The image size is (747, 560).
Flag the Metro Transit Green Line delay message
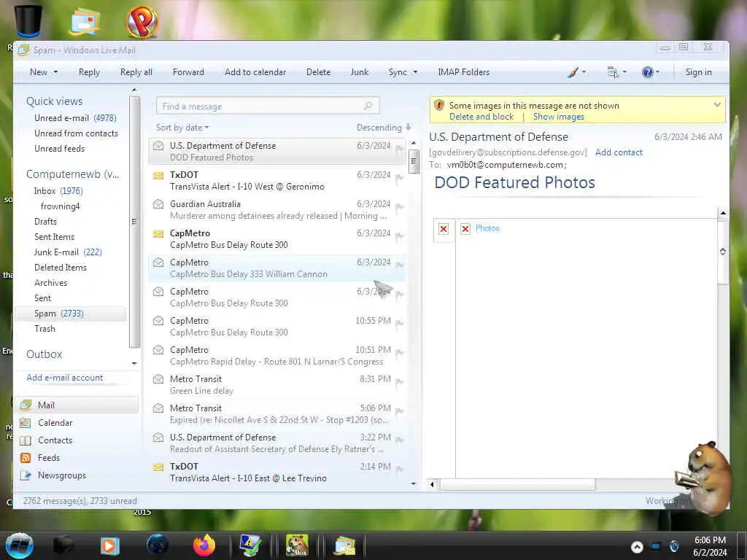[x=399, y=382]
